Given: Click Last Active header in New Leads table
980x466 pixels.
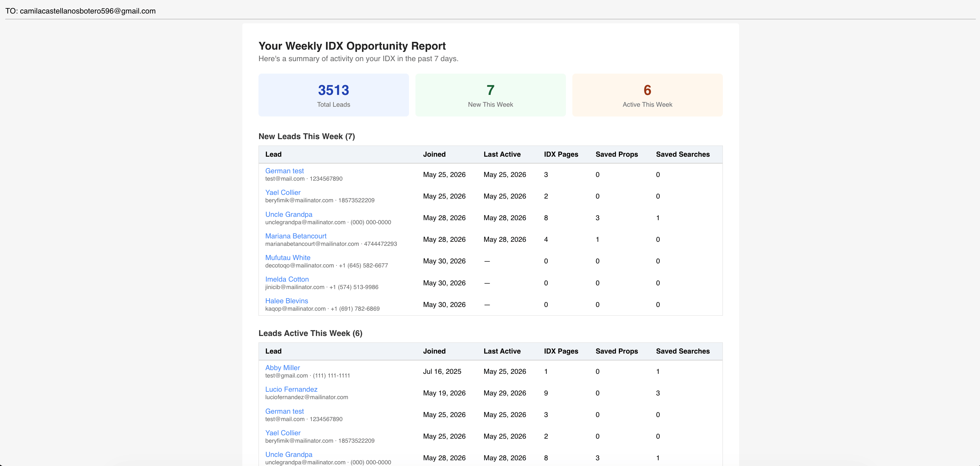Looking at the screenshot, I should 502,154.
